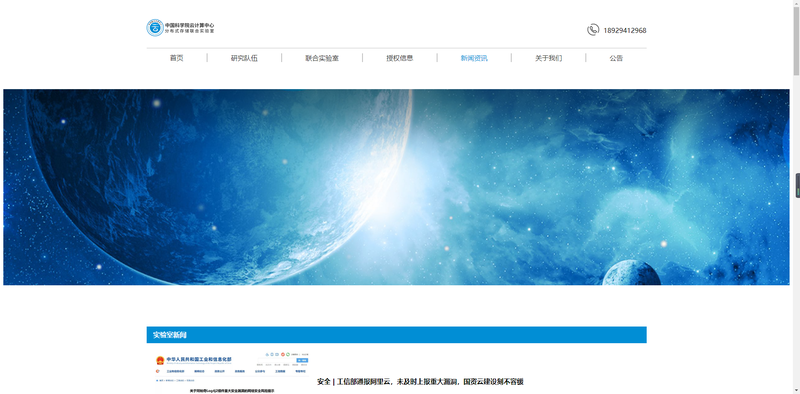
Task: Click the logo text 中国科学院云计算中心
Action: pyautogui.click(x=190, y=25)
